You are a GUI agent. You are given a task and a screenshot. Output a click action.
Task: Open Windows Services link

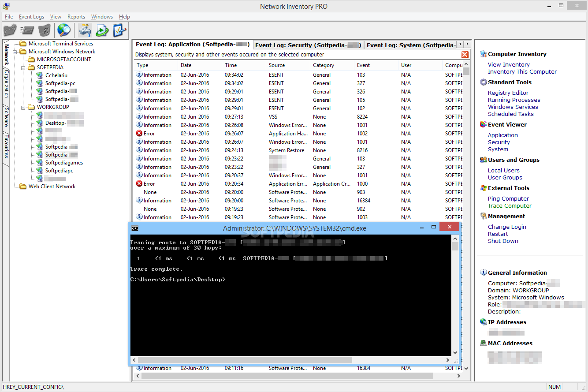pos(513,107)
